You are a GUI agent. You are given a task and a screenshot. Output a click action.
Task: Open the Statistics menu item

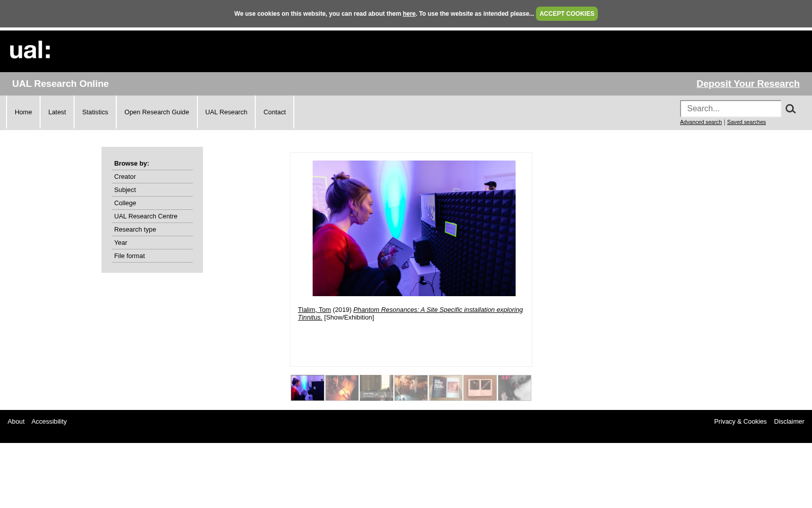point(95,112)
